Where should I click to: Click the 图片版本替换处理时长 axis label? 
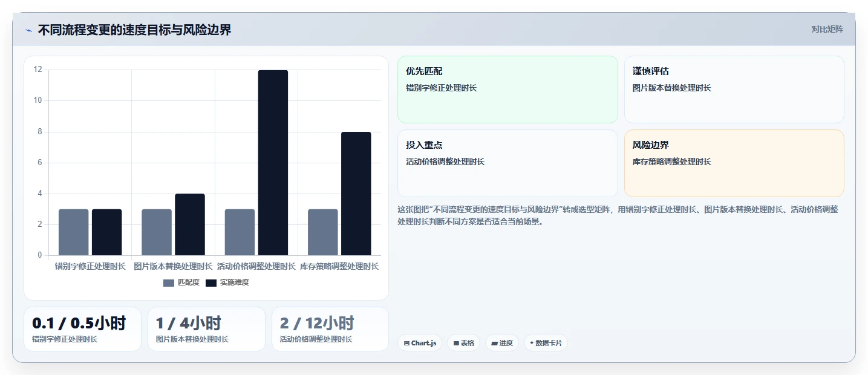click(x=173, y=266)
